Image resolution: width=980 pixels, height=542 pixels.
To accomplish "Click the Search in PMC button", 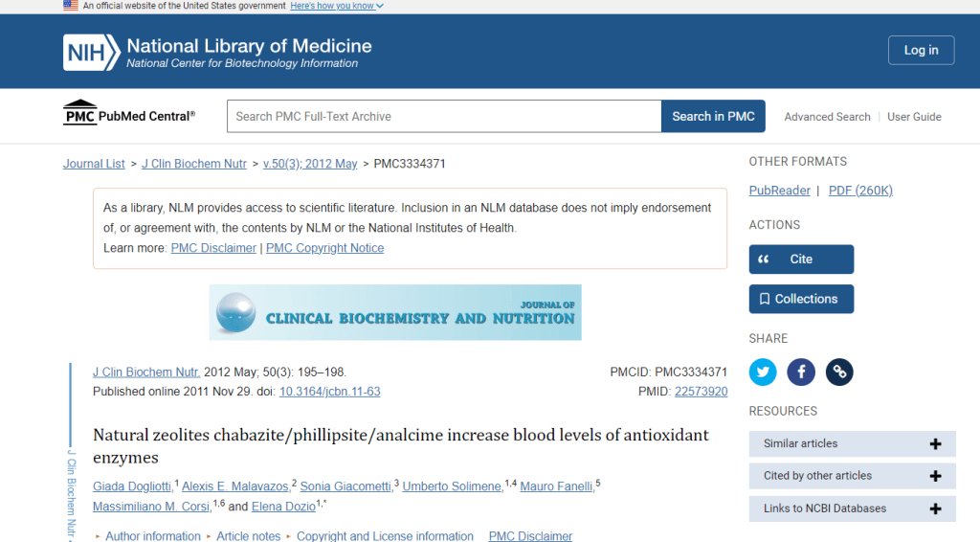I will click(713, 116).
